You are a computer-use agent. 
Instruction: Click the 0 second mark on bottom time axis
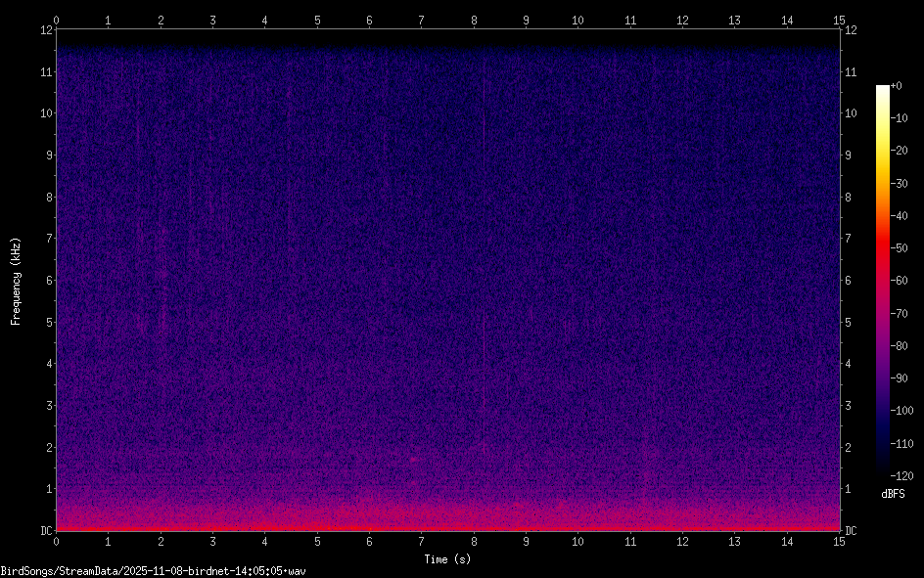click(x=57, y=541)
